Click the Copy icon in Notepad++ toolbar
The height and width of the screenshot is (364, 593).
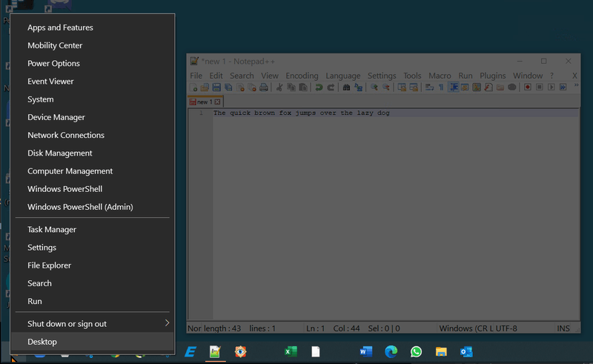coord(291,87)
